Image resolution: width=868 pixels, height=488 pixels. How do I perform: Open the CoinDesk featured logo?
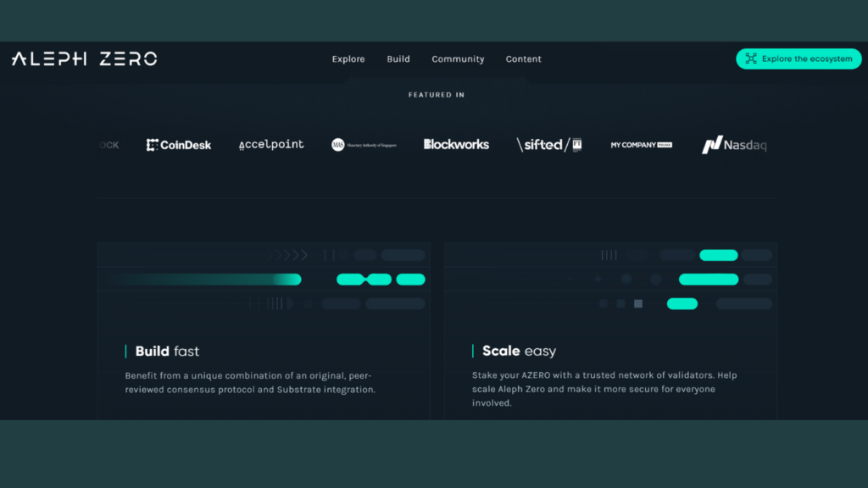(x=179, y=145)
